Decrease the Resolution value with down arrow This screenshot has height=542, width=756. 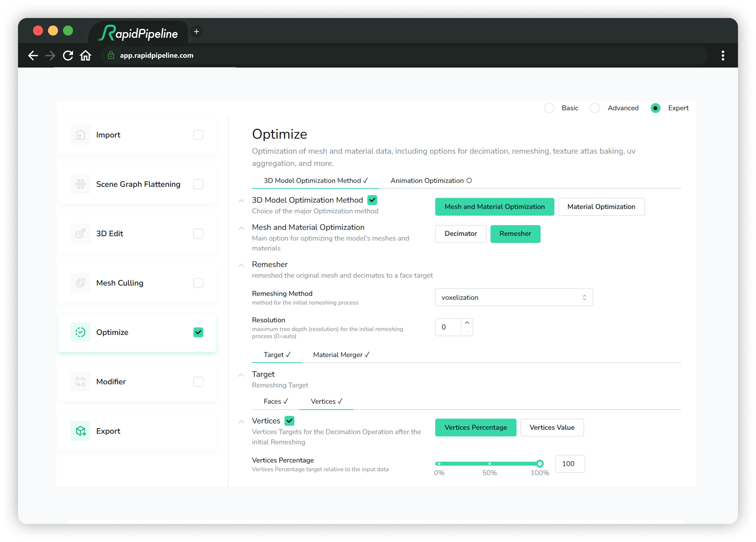click(x=467, y=332)
